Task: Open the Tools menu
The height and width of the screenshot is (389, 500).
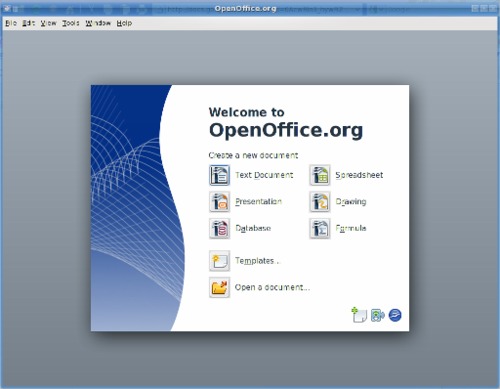Action: [71, 23]
